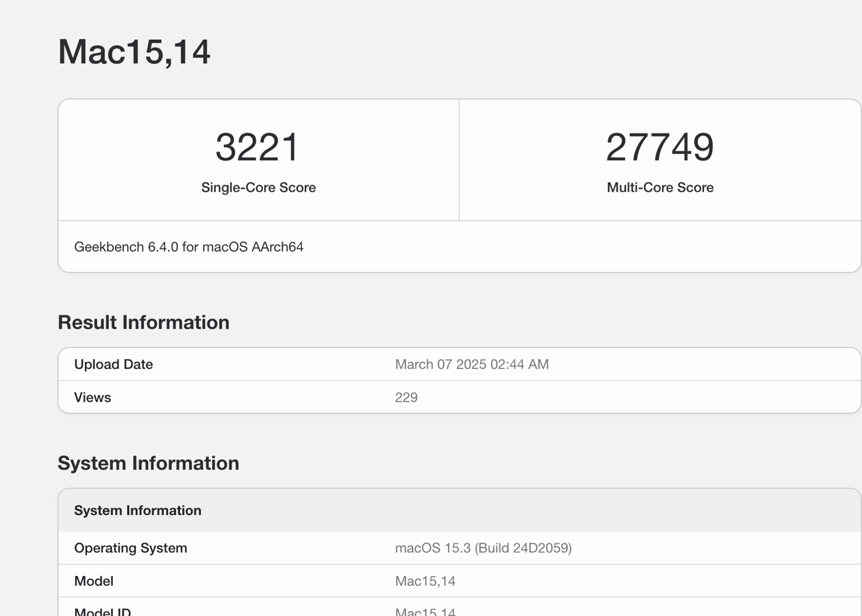
Task: Click the Multi-Core Score label
Action: click(660, 187)
